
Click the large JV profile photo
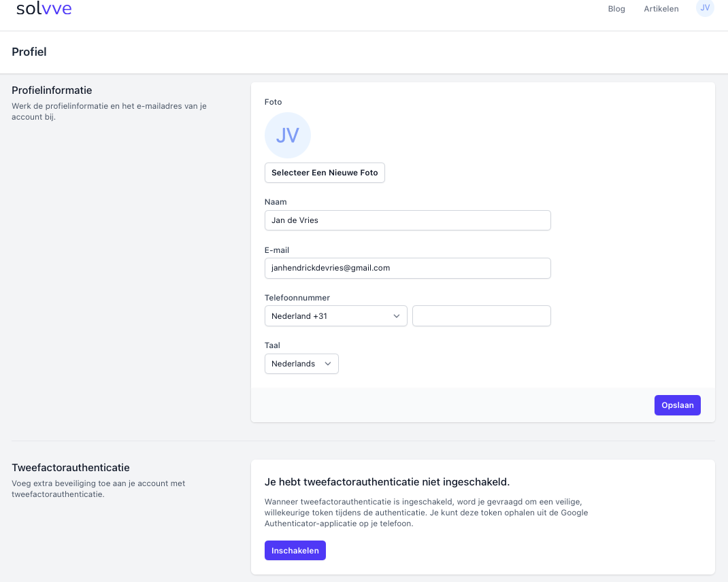[287, 135]
